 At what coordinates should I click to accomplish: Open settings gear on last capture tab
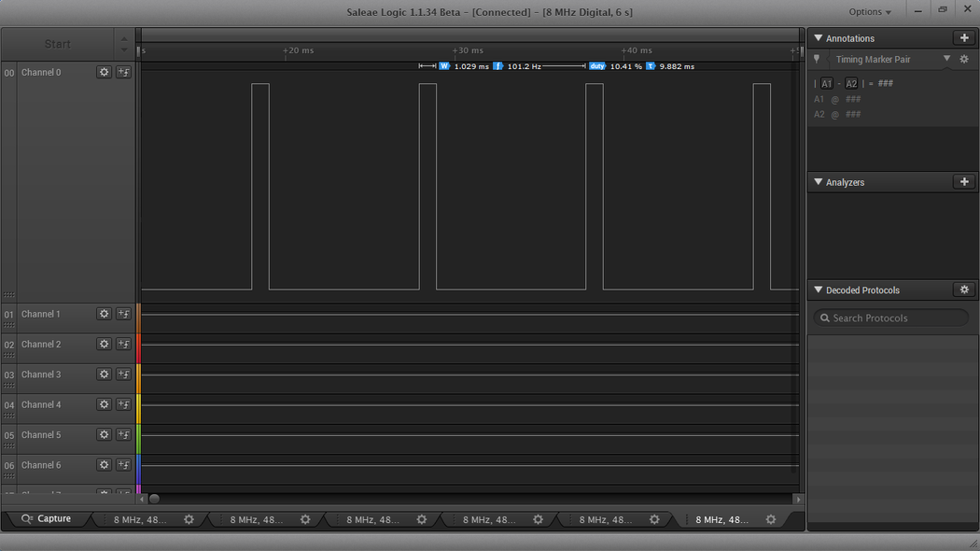tap(771, 519)
